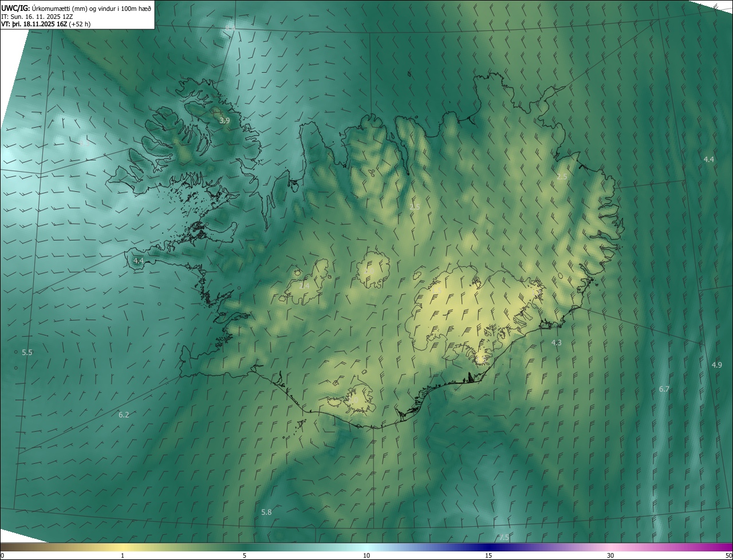Click the 4.3 value label on the map

click(x=556, y=342)
